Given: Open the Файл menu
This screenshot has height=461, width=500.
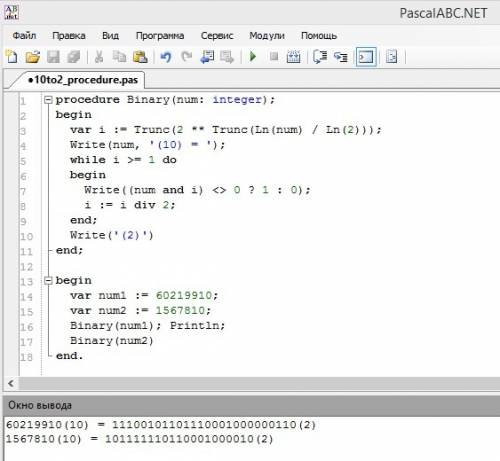Looking at the screenshot, I should (x=24, y=35).
